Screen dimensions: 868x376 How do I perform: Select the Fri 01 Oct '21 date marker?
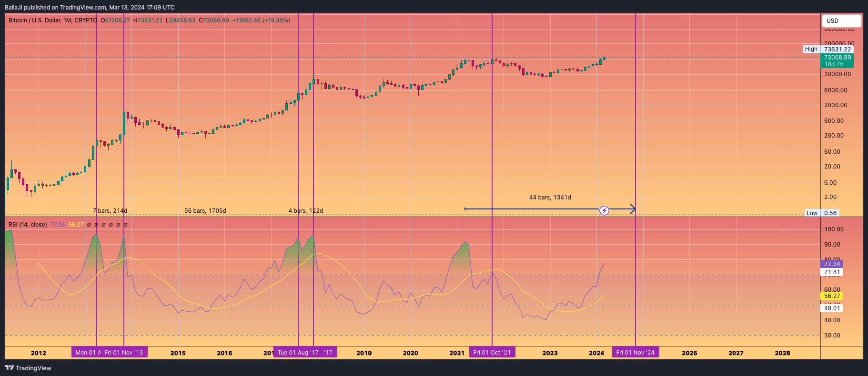(x=492, y=353)
